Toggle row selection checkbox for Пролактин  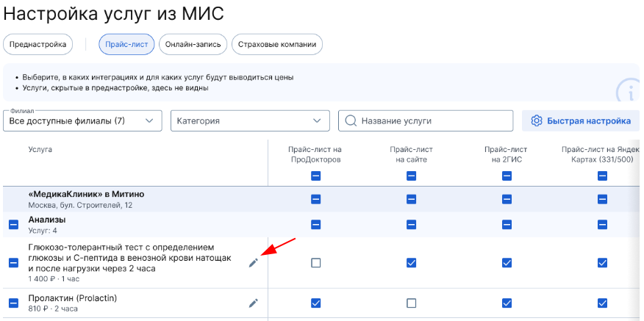click(x=13, y=303)
